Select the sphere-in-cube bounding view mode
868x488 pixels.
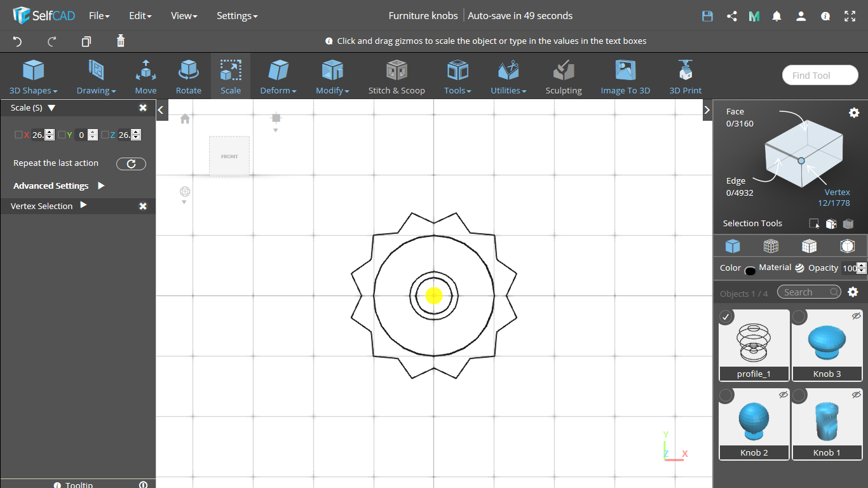click(847, 246)
